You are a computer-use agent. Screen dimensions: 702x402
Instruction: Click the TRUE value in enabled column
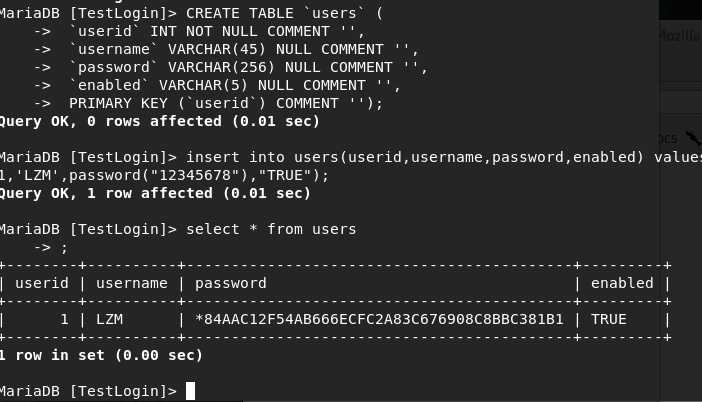point(608,320)
